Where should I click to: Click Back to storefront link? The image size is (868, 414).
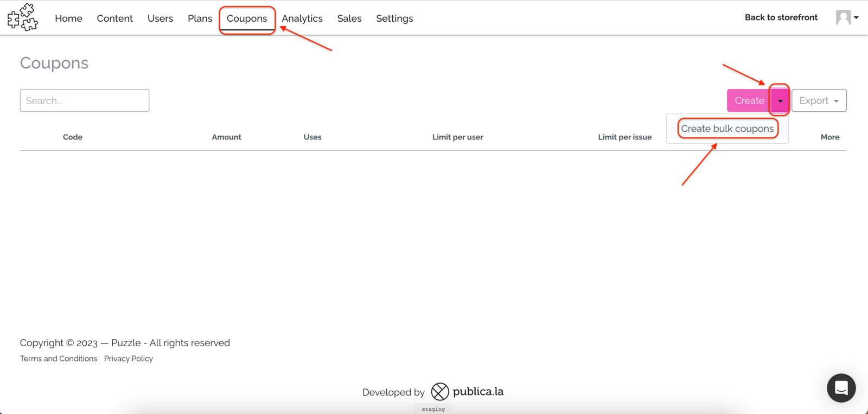(781, 17)
